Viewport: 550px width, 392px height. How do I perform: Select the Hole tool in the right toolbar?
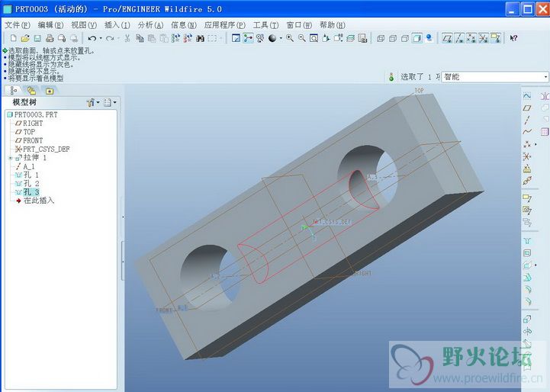tap(527, 241)
